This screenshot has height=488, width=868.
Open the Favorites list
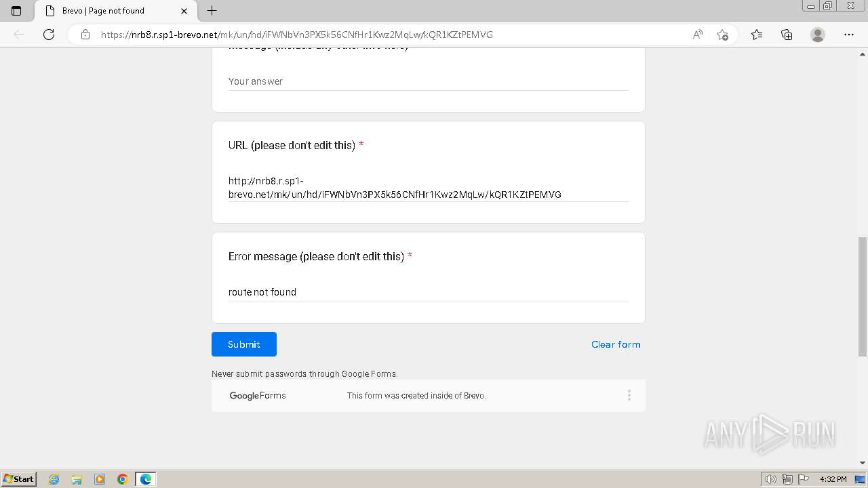[757, 35]
